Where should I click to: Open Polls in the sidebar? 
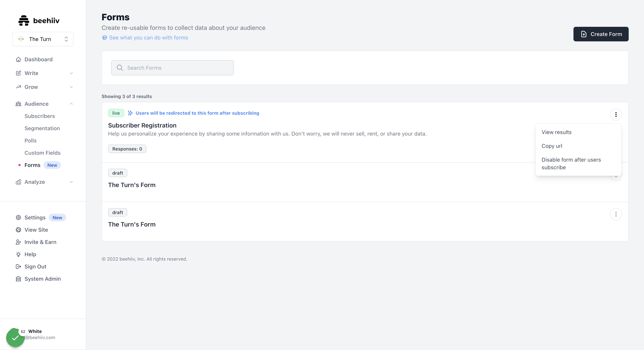(x=30, y=141)
